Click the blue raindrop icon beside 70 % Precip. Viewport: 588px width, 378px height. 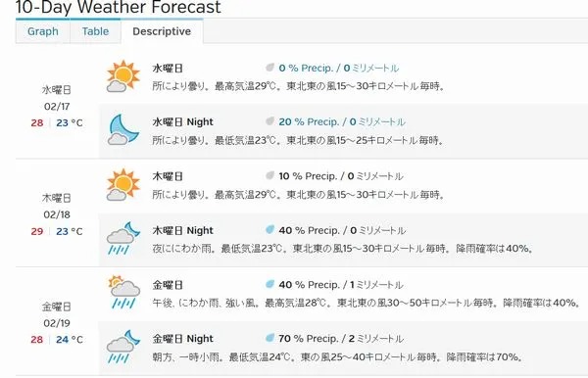click(x=269, y=338)
